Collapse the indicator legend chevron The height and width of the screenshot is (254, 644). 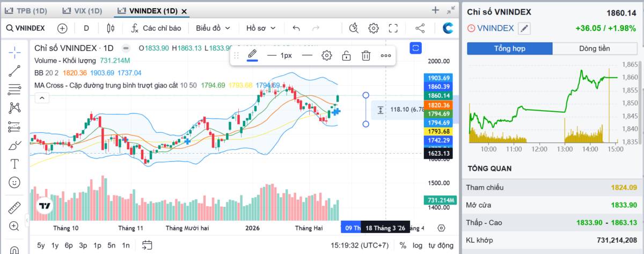coord(42,98)
